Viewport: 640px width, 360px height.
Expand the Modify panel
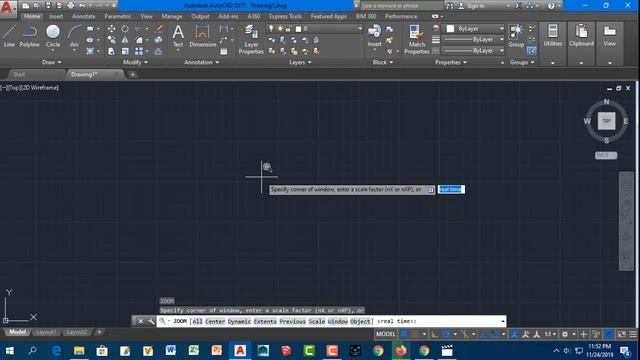(136, 62)
